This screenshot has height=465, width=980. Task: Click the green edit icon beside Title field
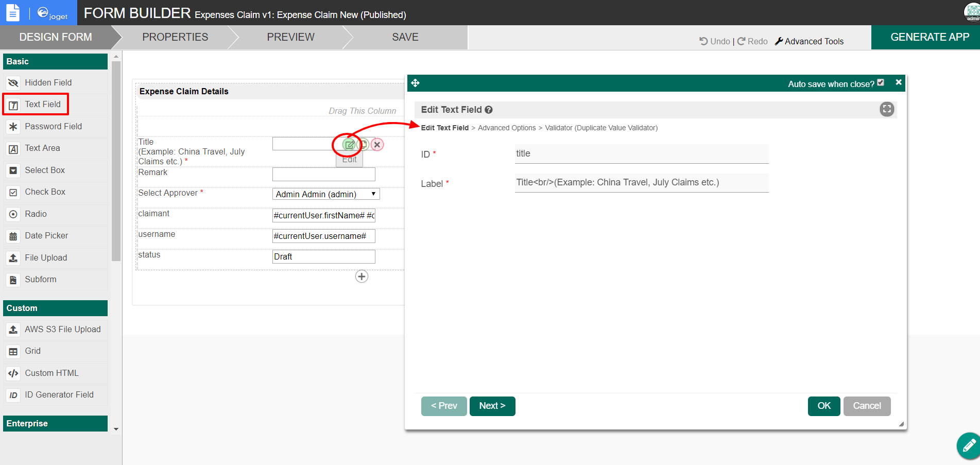(349, 145)
